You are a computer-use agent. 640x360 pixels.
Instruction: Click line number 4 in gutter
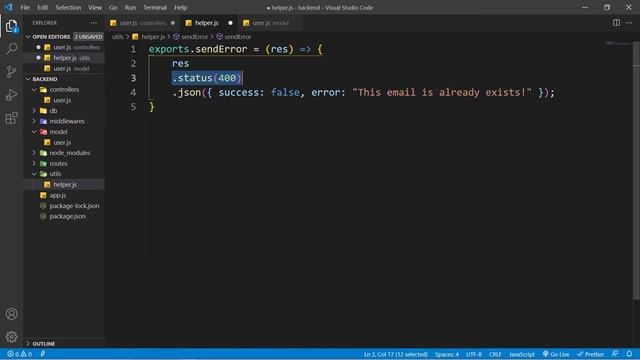(x=133, y=93)
